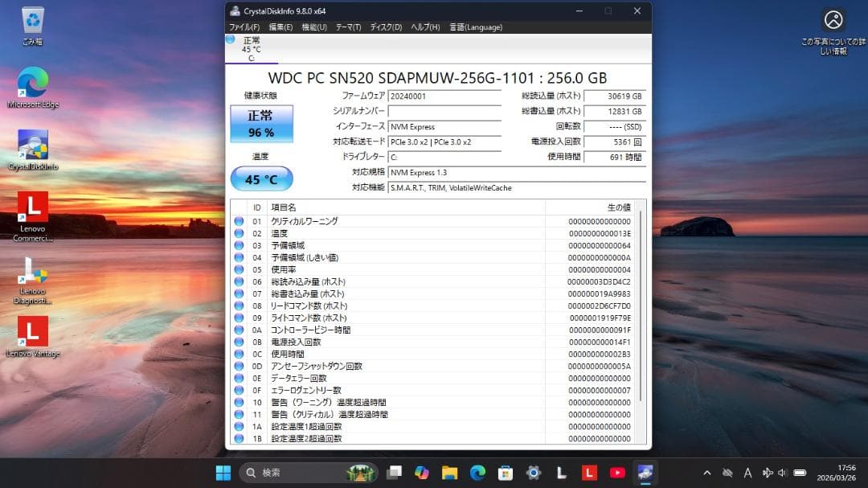
Task: Open the Recycle Bin desktop icon
Action: (x=33, y=26)
